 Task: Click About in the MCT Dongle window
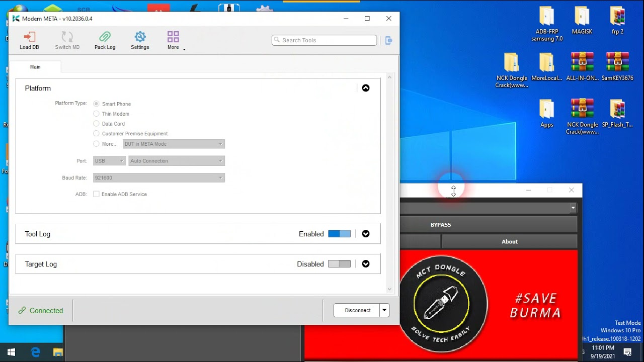pos(510,241)
